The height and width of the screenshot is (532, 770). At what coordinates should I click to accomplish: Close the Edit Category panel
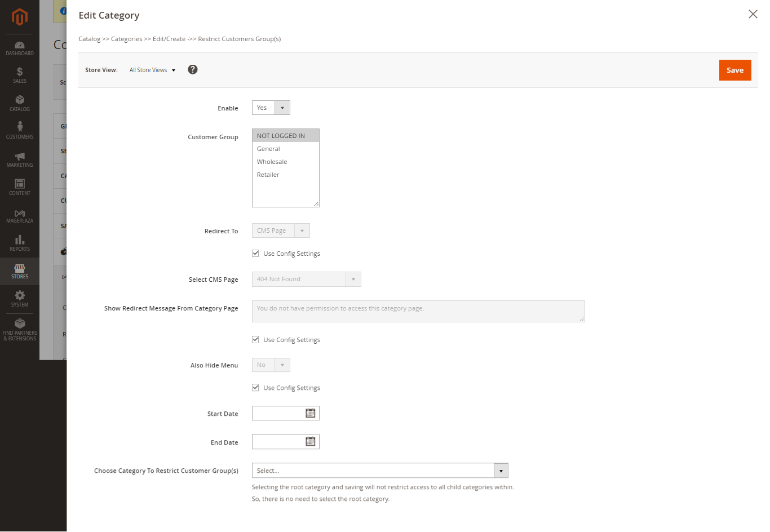pos(753,14)
